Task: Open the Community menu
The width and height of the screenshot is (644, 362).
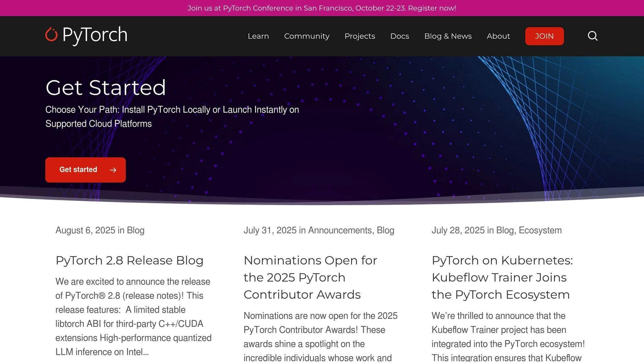Action: click(307, 36)
